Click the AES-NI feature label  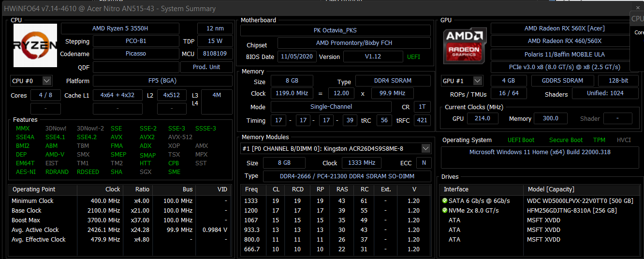click(x=26, y=172)
